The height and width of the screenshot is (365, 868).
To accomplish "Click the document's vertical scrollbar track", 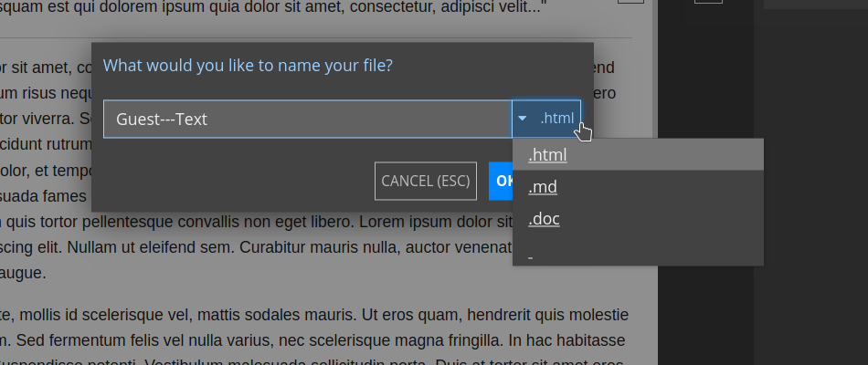I will click(x=655, y=182).
